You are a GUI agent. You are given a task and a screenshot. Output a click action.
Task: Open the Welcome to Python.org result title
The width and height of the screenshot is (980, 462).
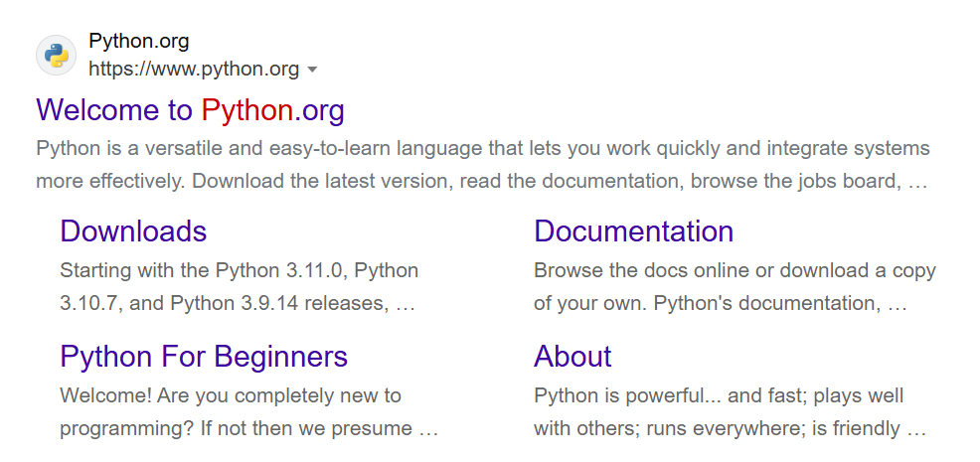point(190,110)
